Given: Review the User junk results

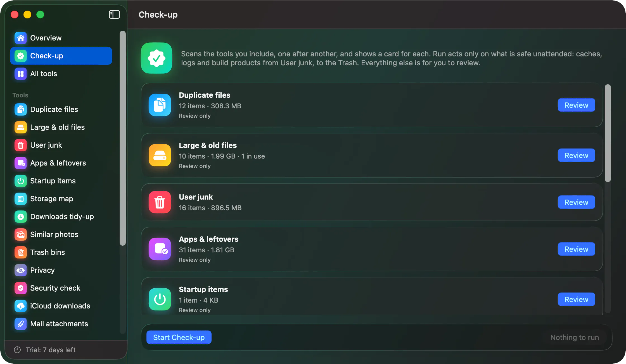Looking at the screenshot, I should (576, 202).
